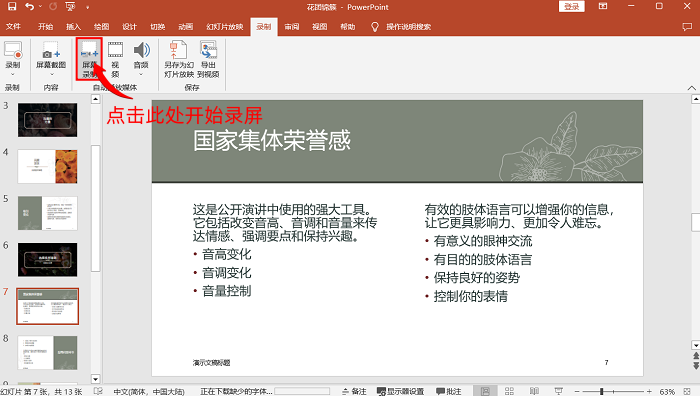
Task: Switch to the 切换 tab
Action: pos(158,27)
